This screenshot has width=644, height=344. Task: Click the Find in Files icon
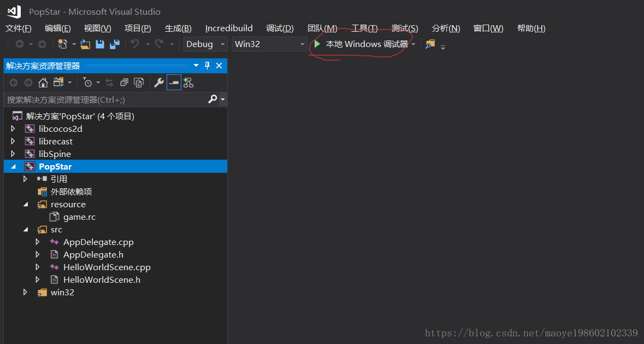(430, 44)
